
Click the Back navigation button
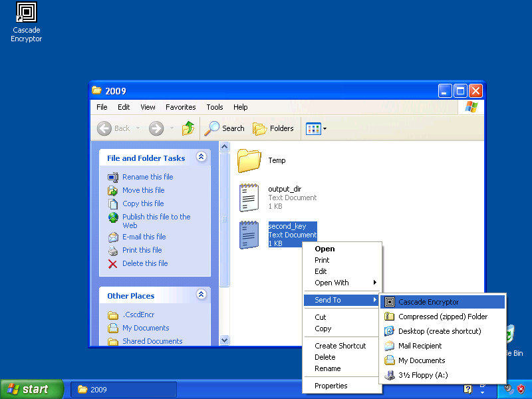pos(114,128)
